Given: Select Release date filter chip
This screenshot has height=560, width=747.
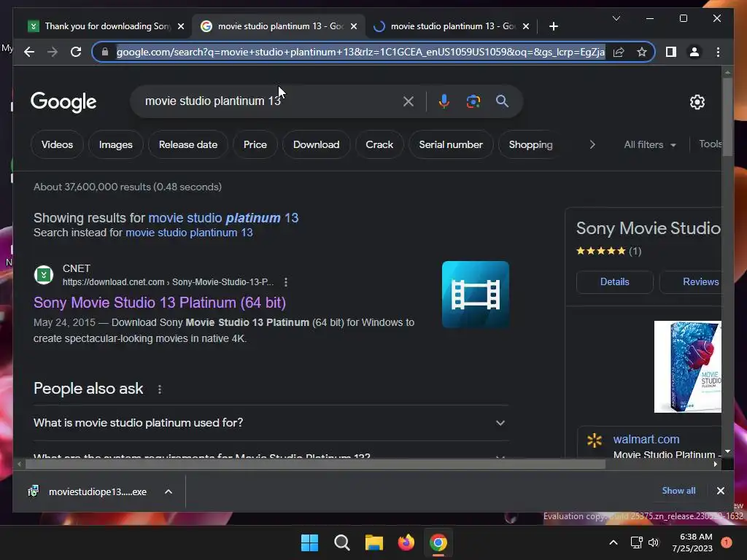Looking at the screenshot, I should tap(188, 144).
